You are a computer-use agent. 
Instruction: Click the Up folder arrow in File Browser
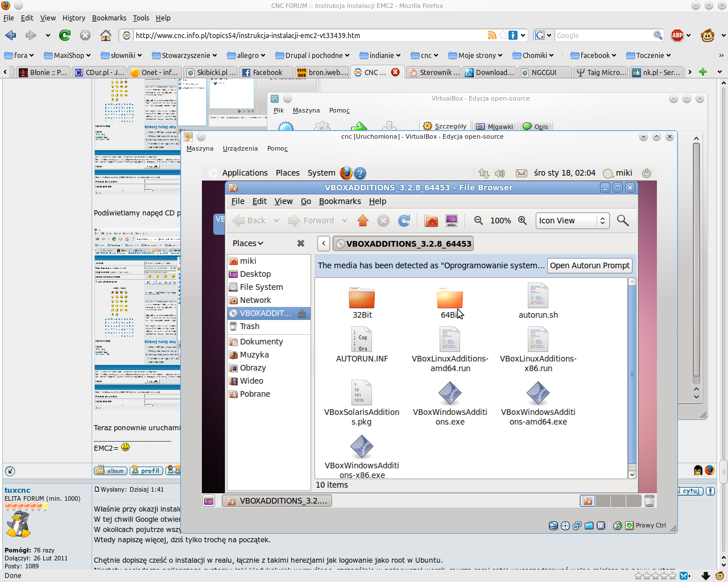coord(363,221)
